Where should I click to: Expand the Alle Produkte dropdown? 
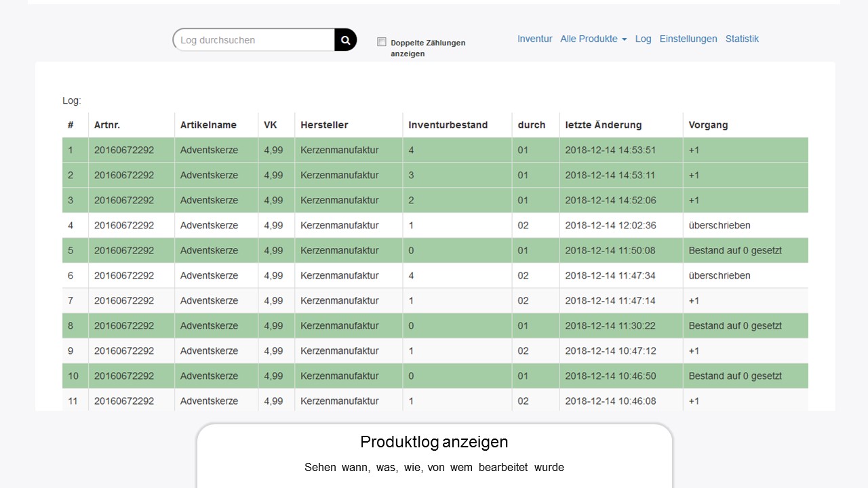[593, 39]
